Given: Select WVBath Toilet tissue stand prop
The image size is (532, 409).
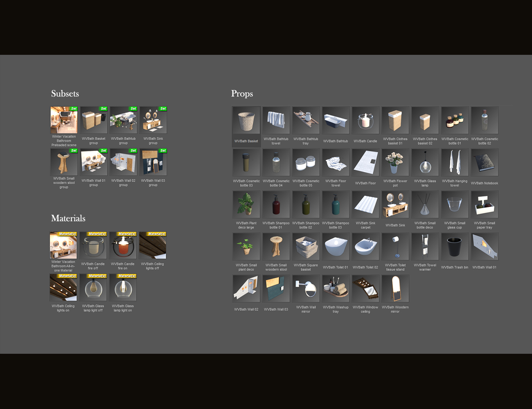Looking at the screenshot, I should click(x=395, y=247).
